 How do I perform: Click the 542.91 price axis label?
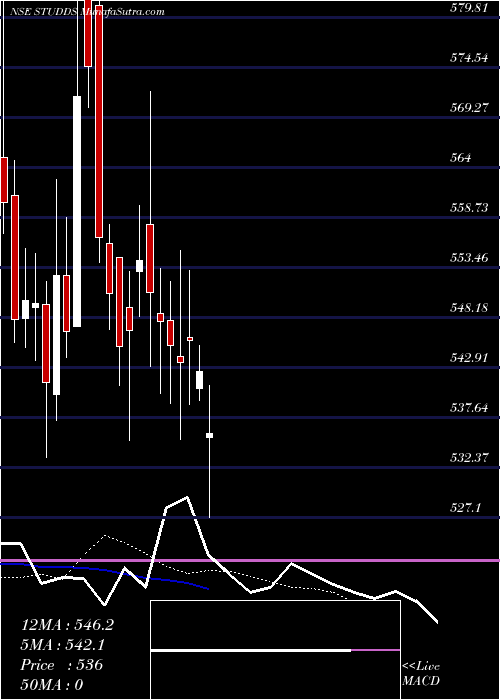point(467,358)
